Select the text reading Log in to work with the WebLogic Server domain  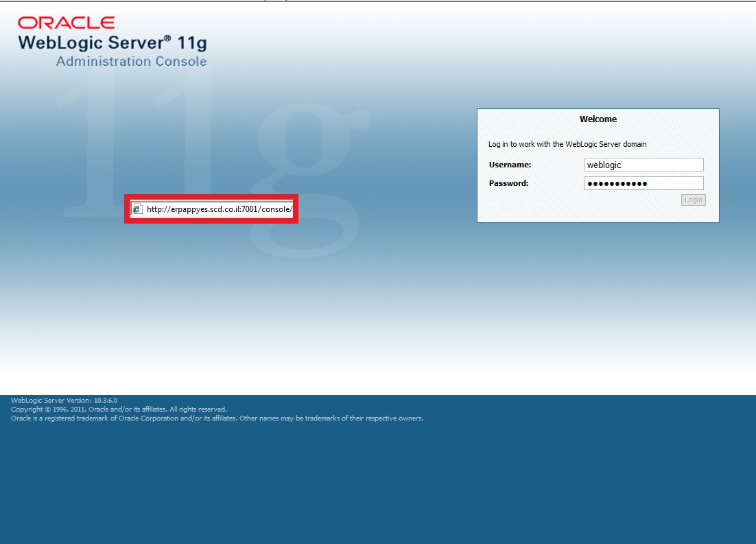pos(566,144)
